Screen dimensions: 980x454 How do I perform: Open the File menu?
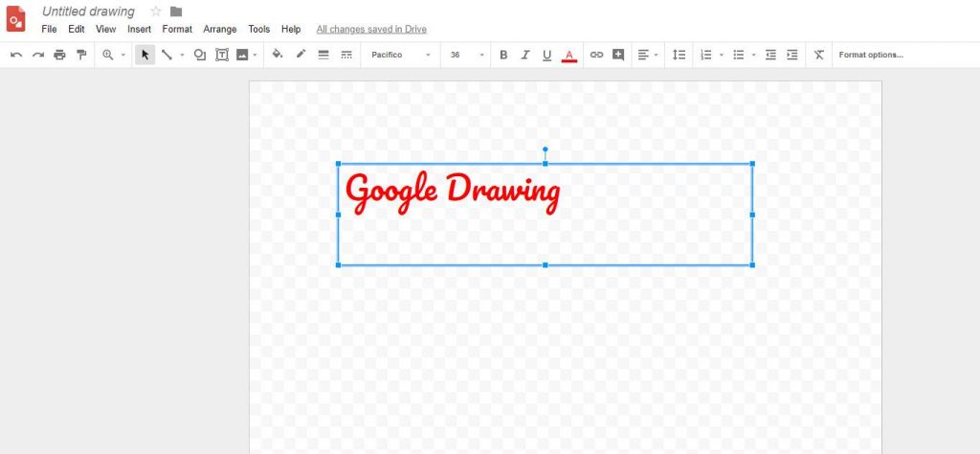click(x=49, y=29)
